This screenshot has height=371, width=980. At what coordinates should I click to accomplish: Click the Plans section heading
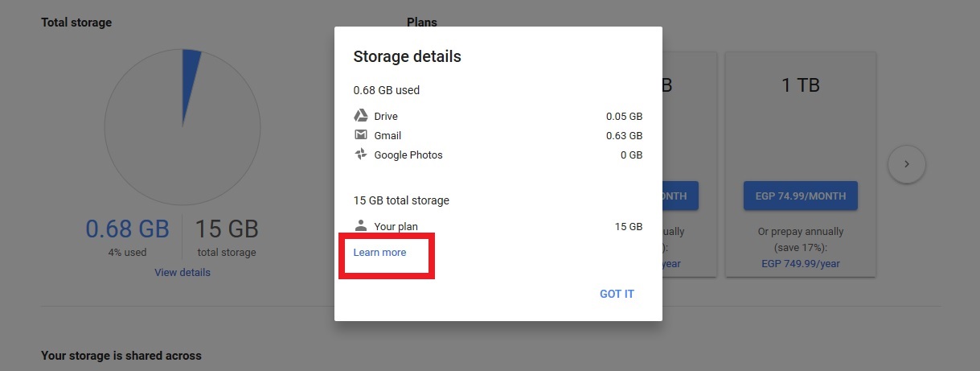coord(422,23)
